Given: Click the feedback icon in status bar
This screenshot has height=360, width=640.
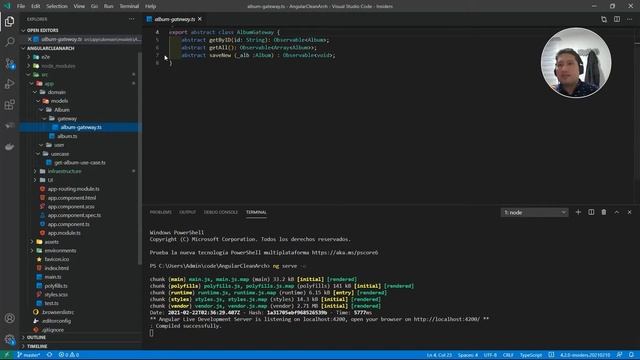Looking at the screenshot, I should (x=619, y=355).
